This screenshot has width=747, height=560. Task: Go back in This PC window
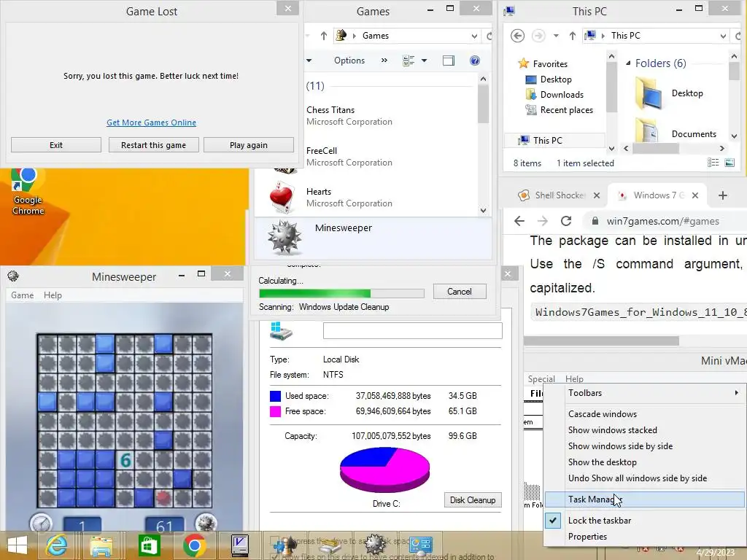517,36
